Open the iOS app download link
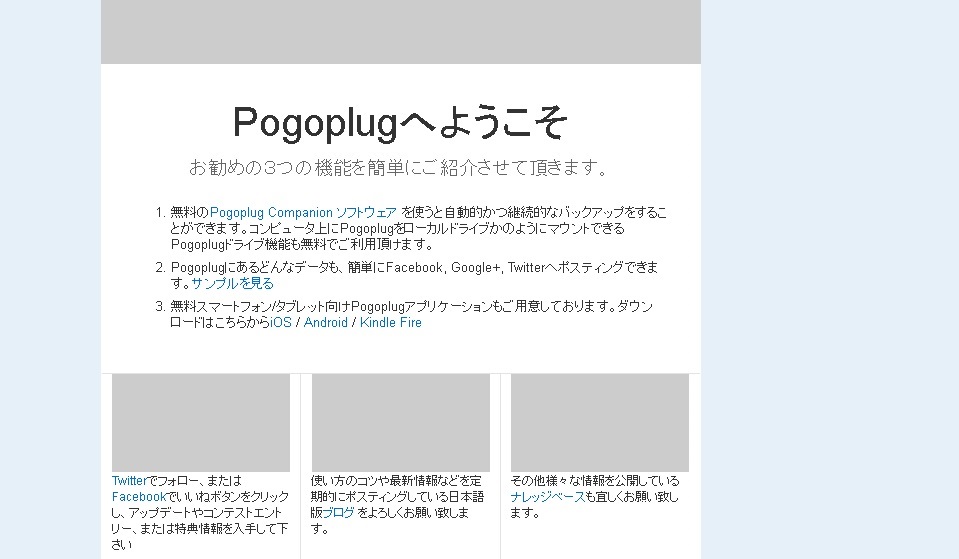This screenshot has width=959, height=559. pyautogui.click(x=281, y=322)
